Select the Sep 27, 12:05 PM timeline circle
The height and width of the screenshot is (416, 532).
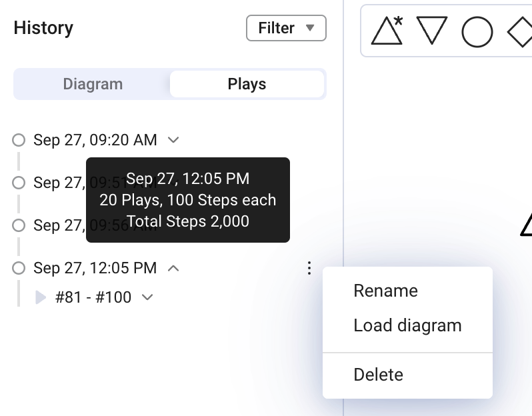pyautogui.click(x=19, y=268)
